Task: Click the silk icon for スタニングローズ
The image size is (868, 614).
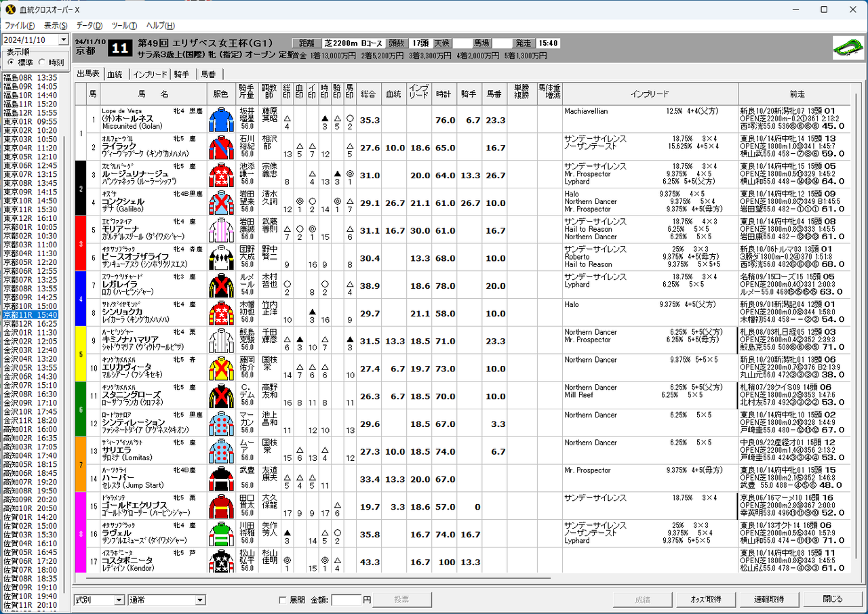Action: [x=220, y=396]
